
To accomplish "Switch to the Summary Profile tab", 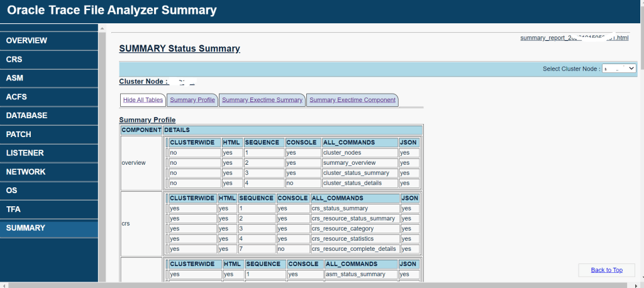I will [192, 100].
